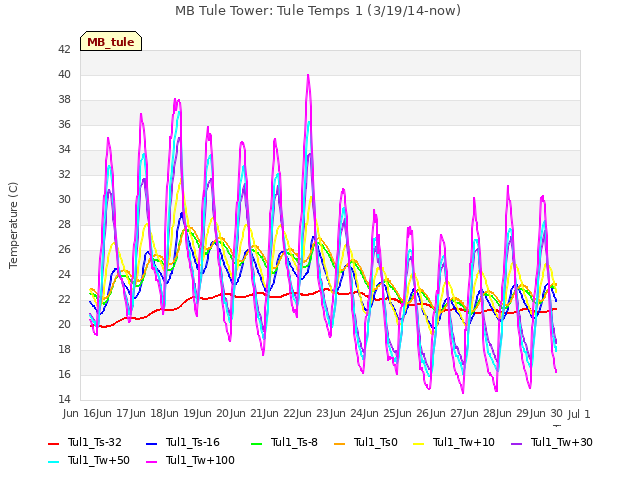Select the Tul1_Tw+30 legend label
The width and height of the screenshot is (640, 480).
coord(562,442)
